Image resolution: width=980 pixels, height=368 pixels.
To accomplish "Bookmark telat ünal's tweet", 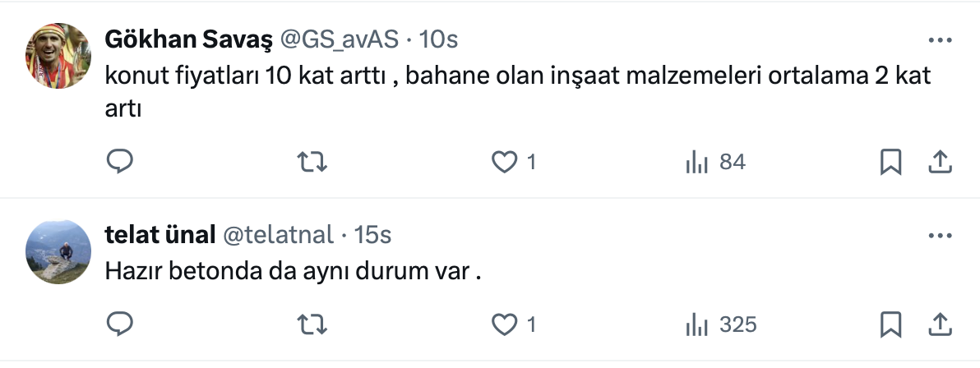I will pyautogui.click(x=890, y=324).
